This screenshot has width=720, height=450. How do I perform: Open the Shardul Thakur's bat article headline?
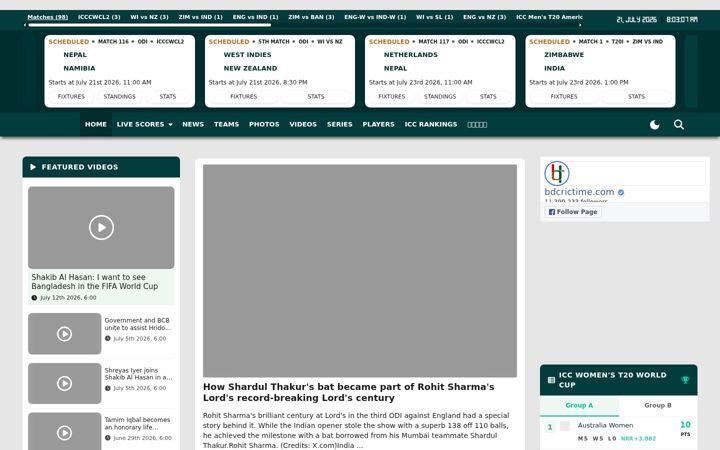349,392
